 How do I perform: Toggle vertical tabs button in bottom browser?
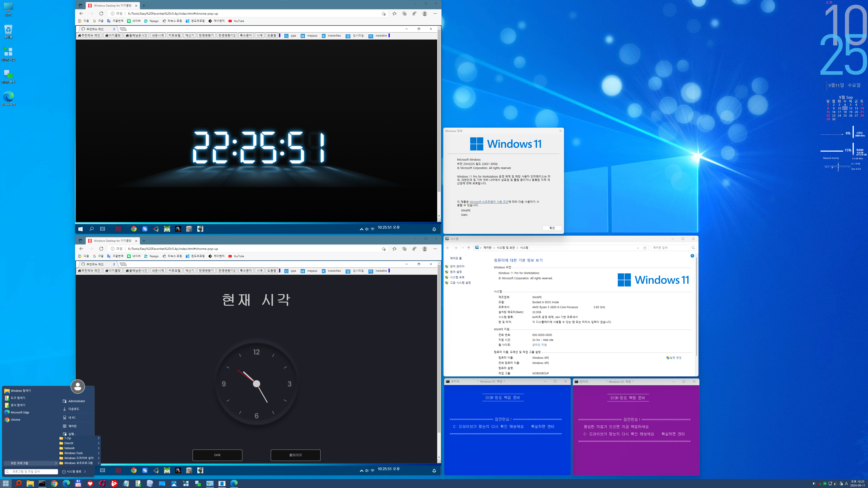point(80,240)
